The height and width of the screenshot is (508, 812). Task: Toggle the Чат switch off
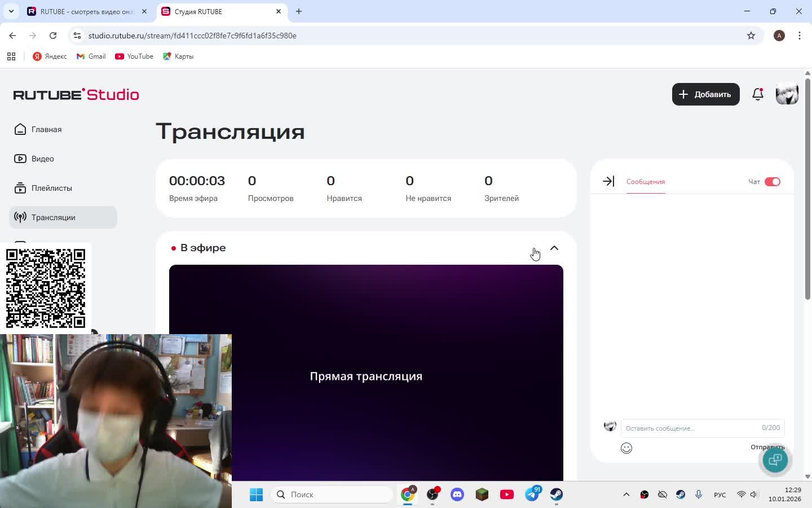click(x=773, y=182)
